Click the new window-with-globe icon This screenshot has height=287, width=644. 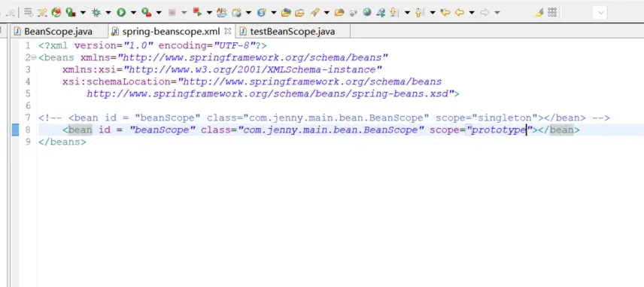(236, 12)
